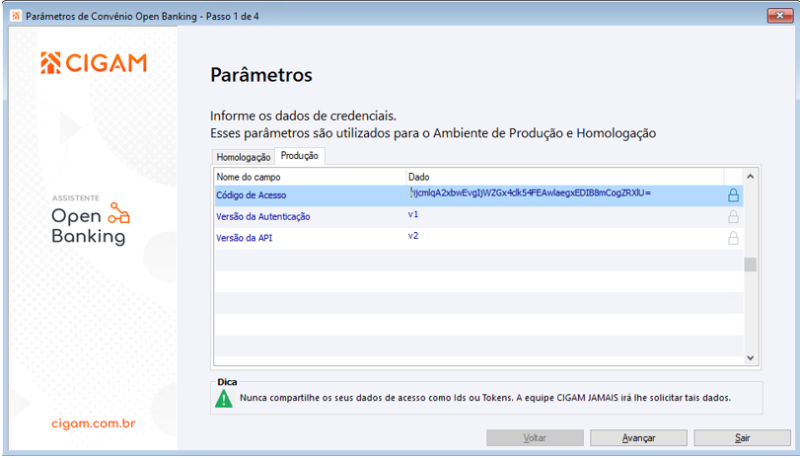Image resolution: width=800 pixels, height=458 pixels.
Task: Switch to the Homologação tab
Action: [243, 157]
